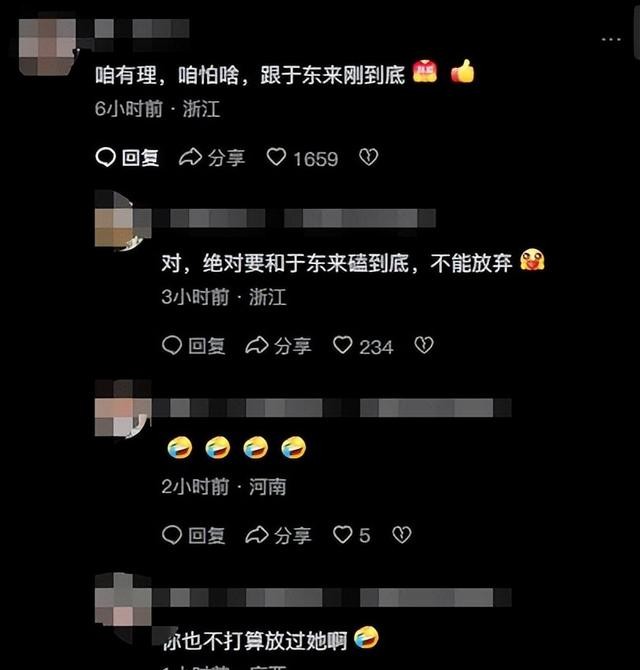Image resolution: width=640 pixels, height=670 pixels.
Task: Share the 不能放弃 reply
Action: coord(278,346)
